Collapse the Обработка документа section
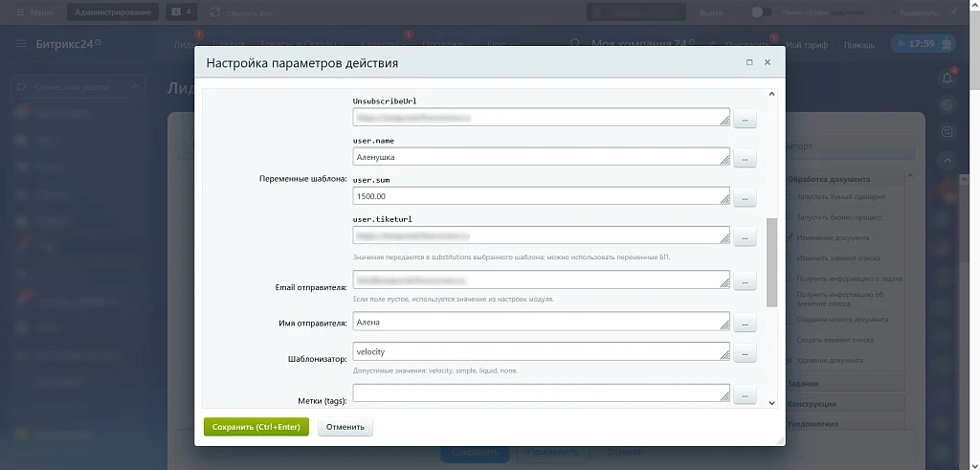This screenshot has width=980, height=470. [x=845, y=179]
